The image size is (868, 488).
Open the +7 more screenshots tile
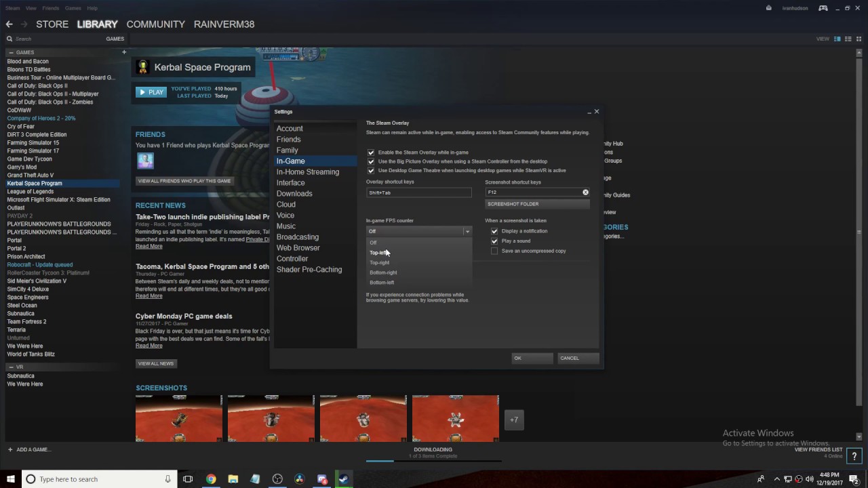coord(514,420)
